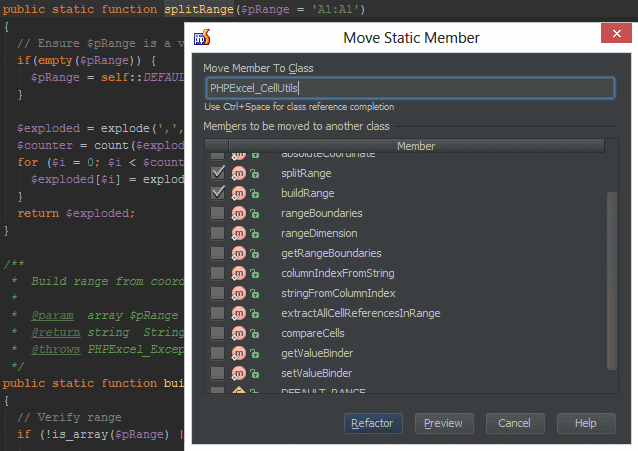Cancel the Move Static Member dialog

pyautogui.click(x=515, y=423)
